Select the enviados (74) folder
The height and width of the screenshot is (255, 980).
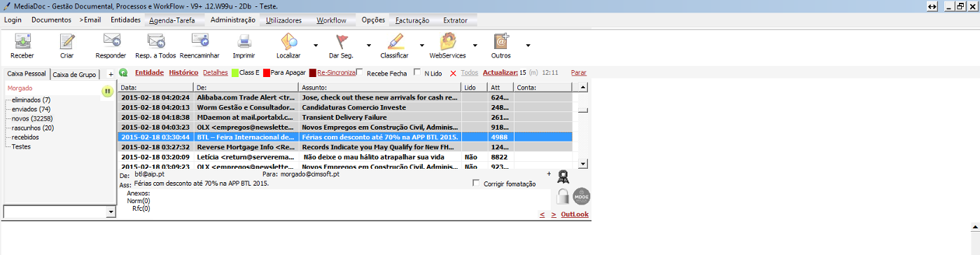coord(31,109)
